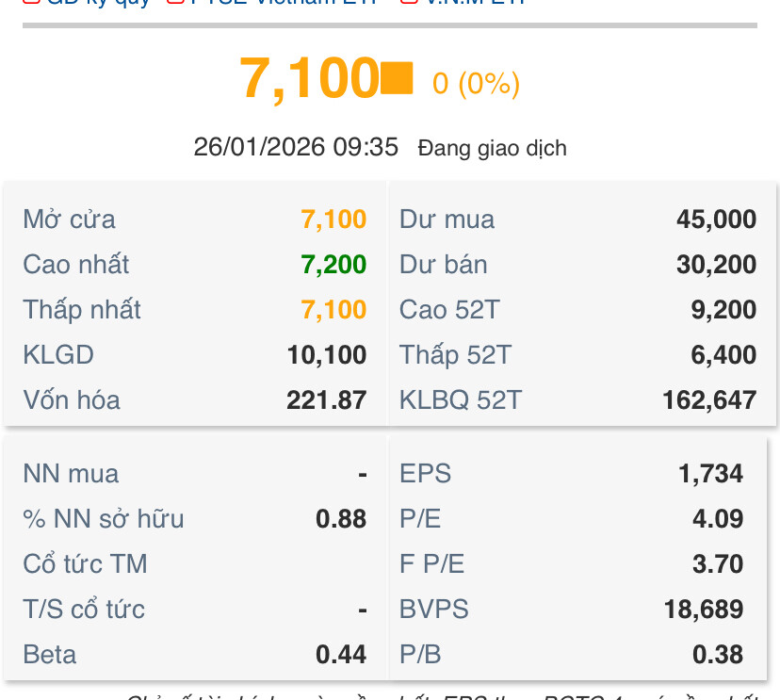This screenshot has width=780, height=700.
Task: Select the Dư bán label
Action: (x=443, y=265)
